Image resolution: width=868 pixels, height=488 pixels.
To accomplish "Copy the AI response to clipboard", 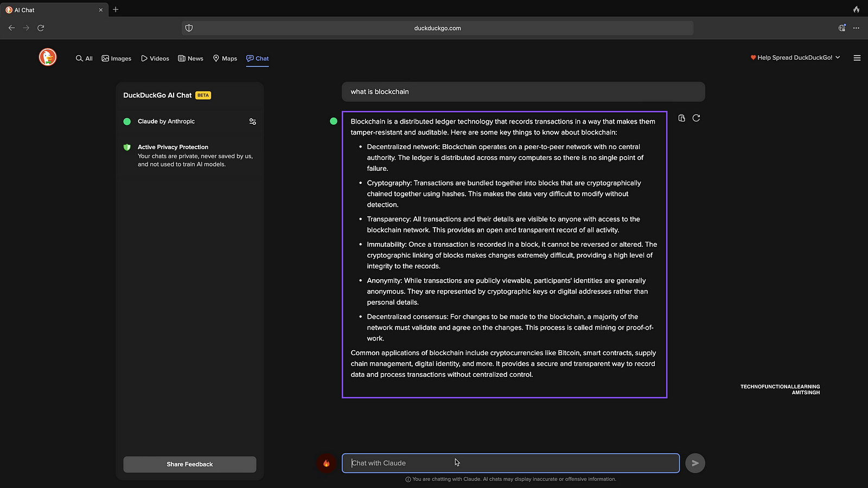I will pyautogui.click(x=681, y=118).
